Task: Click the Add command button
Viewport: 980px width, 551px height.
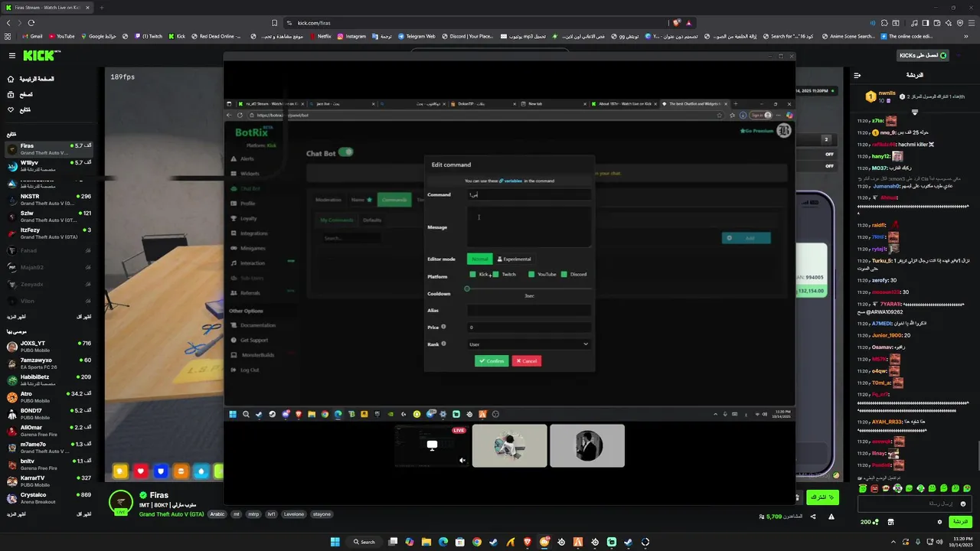Action: 746,238
